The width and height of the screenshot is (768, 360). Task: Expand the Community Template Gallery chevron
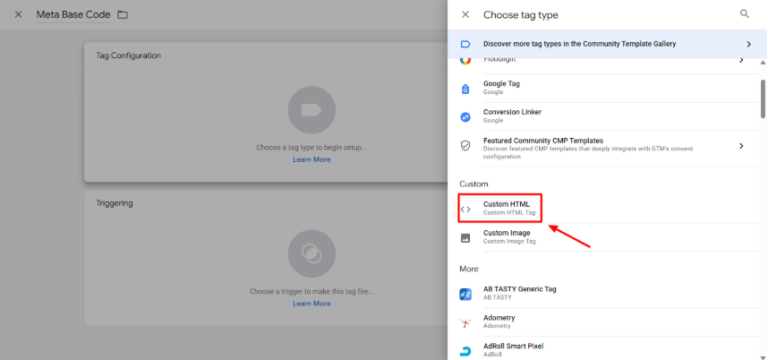coord(748,44)
